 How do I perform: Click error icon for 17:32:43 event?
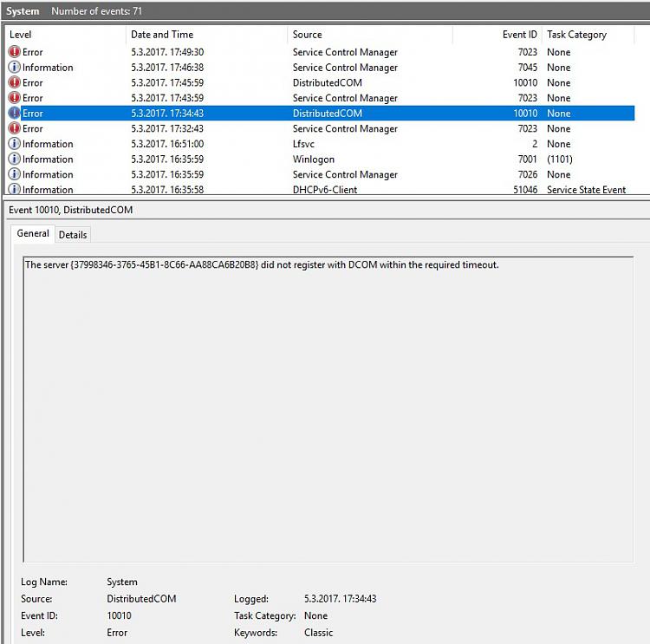[x=14, y=128]
